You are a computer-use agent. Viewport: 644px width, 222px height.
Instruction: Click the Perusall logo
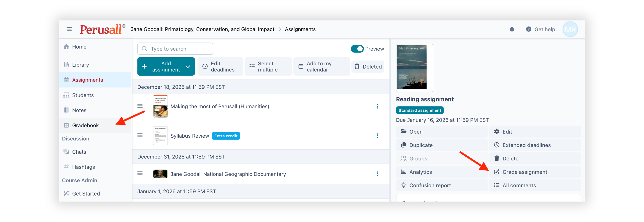click(x=102, y=29)
